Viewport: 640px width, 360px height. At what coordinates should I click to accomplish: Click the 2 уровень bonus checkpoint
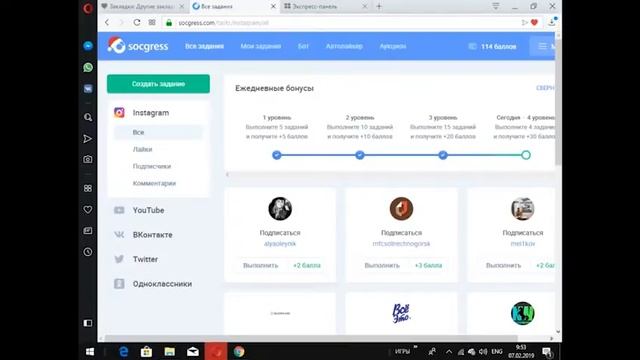point(360,155)
